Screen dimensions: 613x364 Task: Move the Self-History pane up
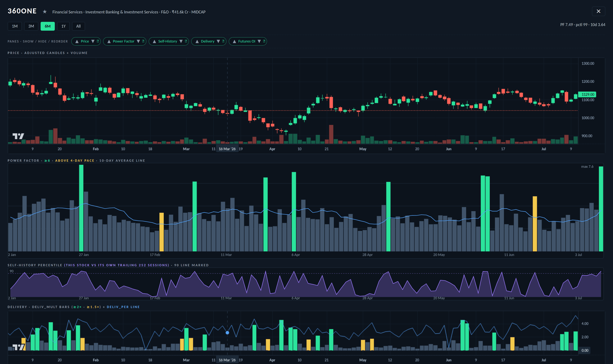tap(154, 41)
